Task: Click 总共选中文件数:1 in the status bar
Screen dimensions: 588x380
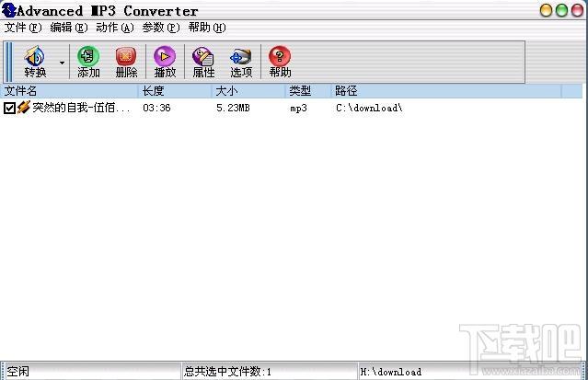Action: point(227,372)
